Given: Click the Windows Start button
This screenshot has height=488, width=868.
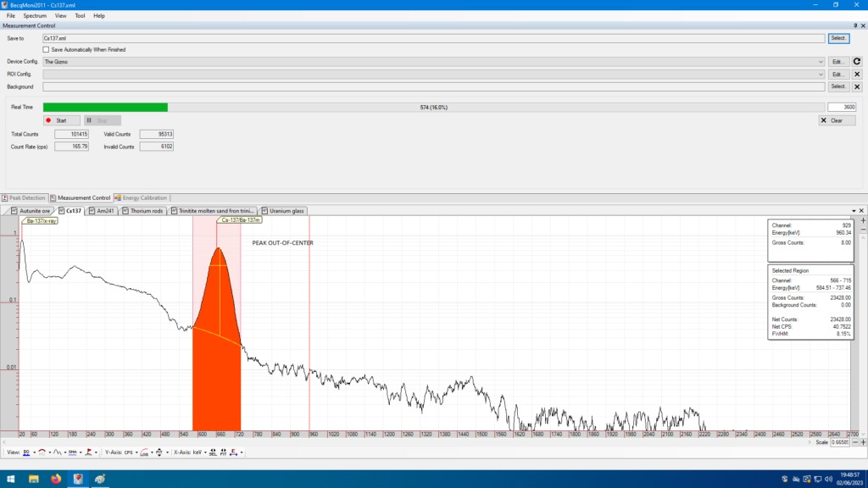Looking at the screenshot, I should [x=10, y=480].
